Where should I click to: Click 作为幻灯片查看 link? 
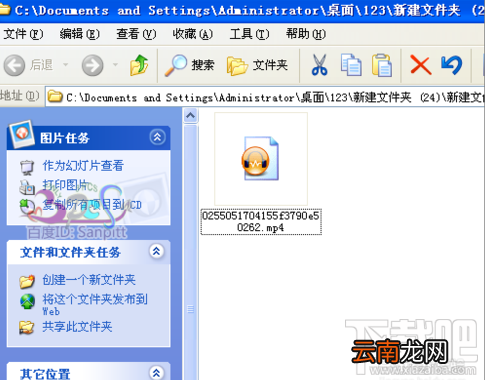coord(83,166)
